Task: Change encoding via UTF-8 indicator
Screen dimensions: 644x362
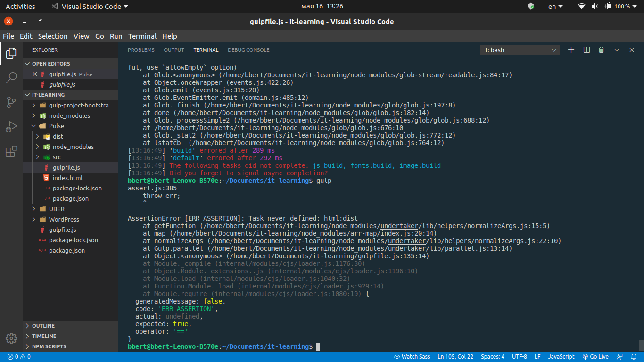Action: (520, 357)
